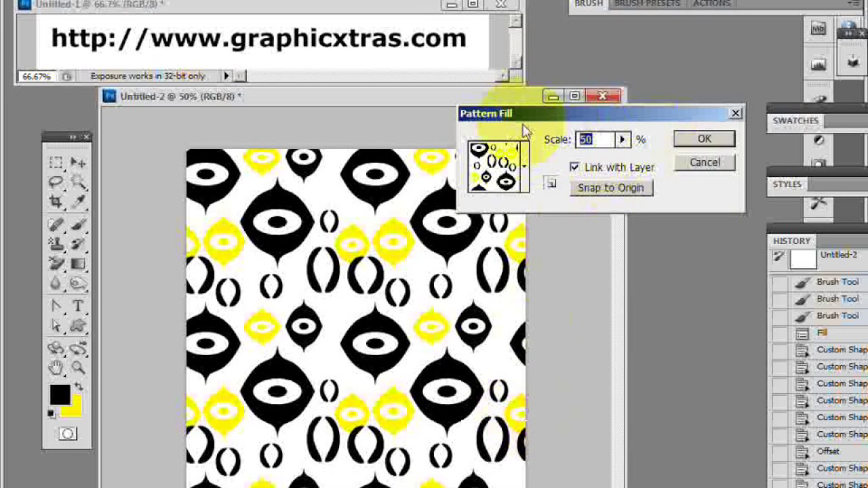The height and width of the screenshot is (488, 868).
Task: Open the Styles panel tab
Action: [787, 184]
